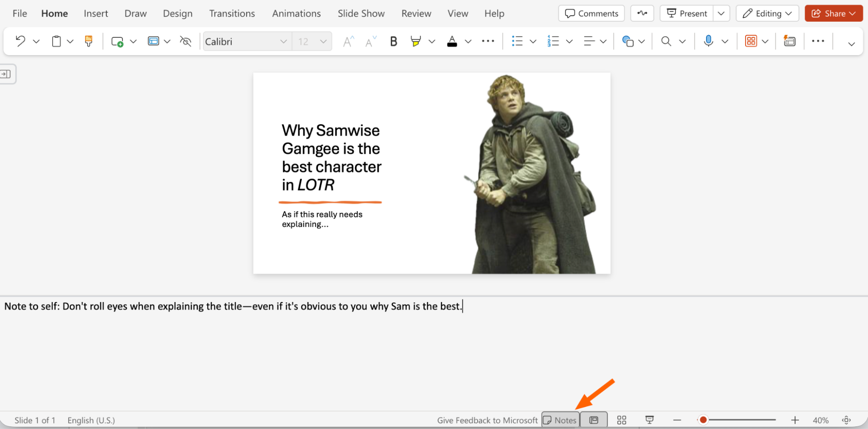Open the Transitions tab

[x=232, y=13]
